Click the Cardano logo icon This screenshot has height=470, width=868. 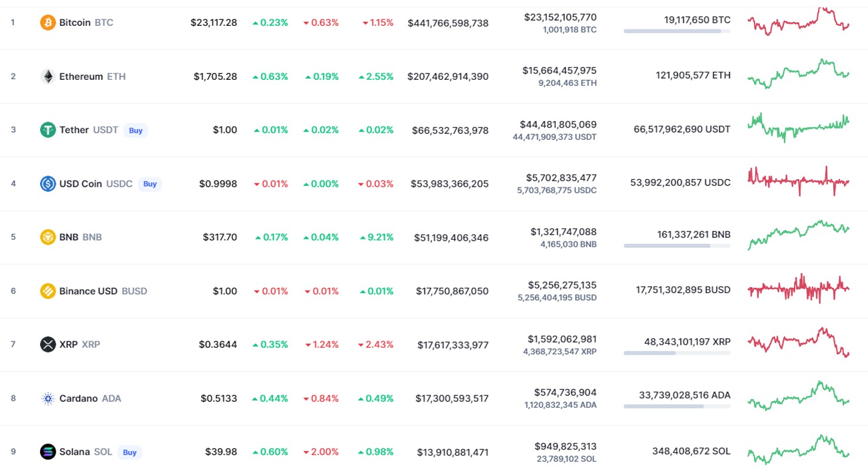(48, 398)
